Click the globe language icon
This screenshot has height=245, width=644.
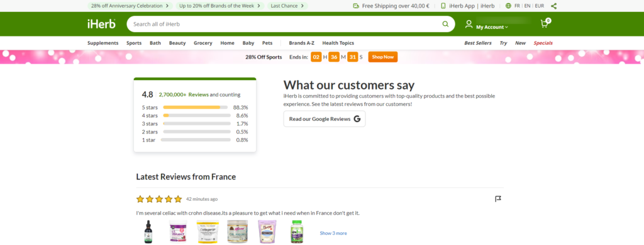(508, 6)
